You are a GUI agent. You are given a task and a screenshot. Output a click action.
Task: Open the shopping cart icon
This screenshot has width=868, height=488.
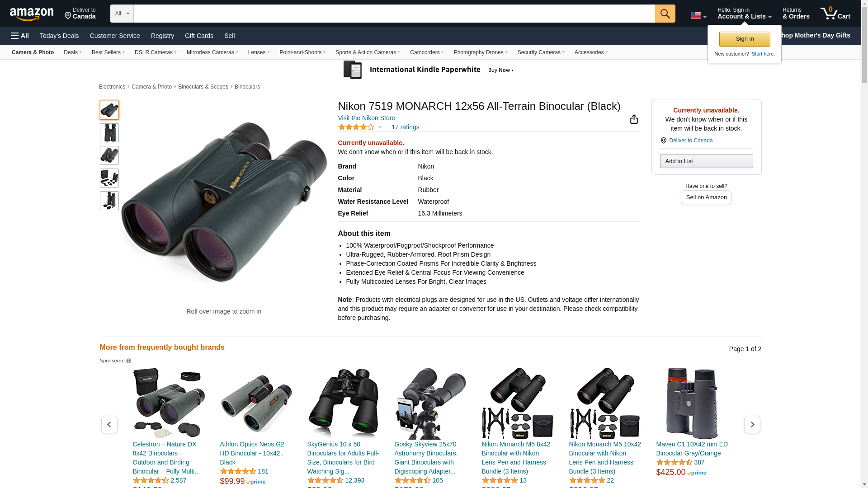pyautogui.click(x=835, y=14)
